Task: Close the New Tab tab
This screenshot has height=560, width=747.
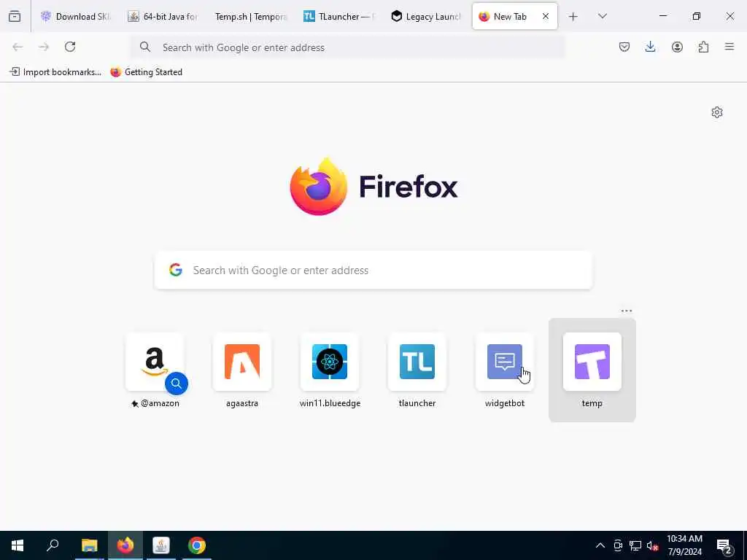Action: [x=546, y=17]
